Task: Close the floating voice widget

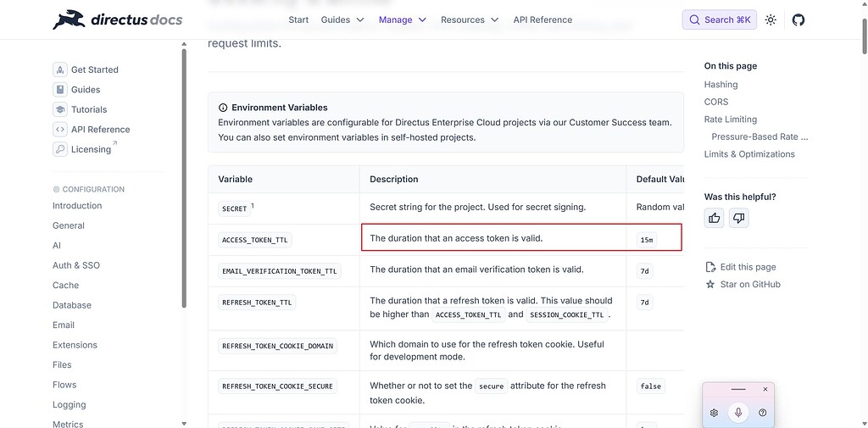Action: point(765,389)
